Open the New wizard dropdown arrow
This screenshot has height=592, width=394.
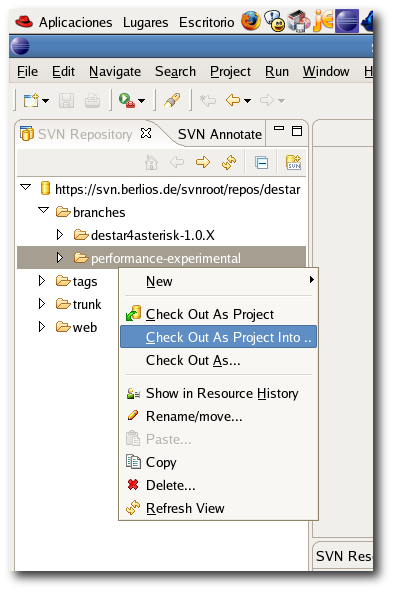[45, 101]
